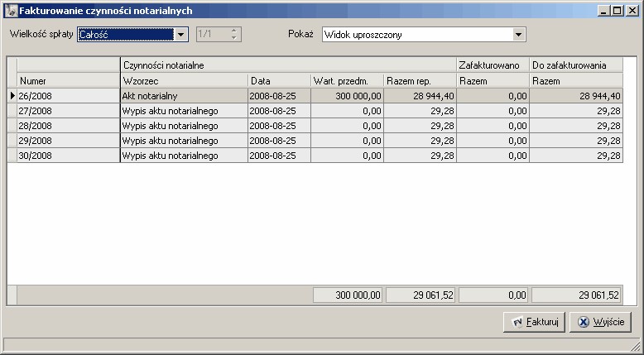Increase the 1/1 installment spinner
Image resolution: width=644 pixels, height=355 pixels.
pos(234,31)
